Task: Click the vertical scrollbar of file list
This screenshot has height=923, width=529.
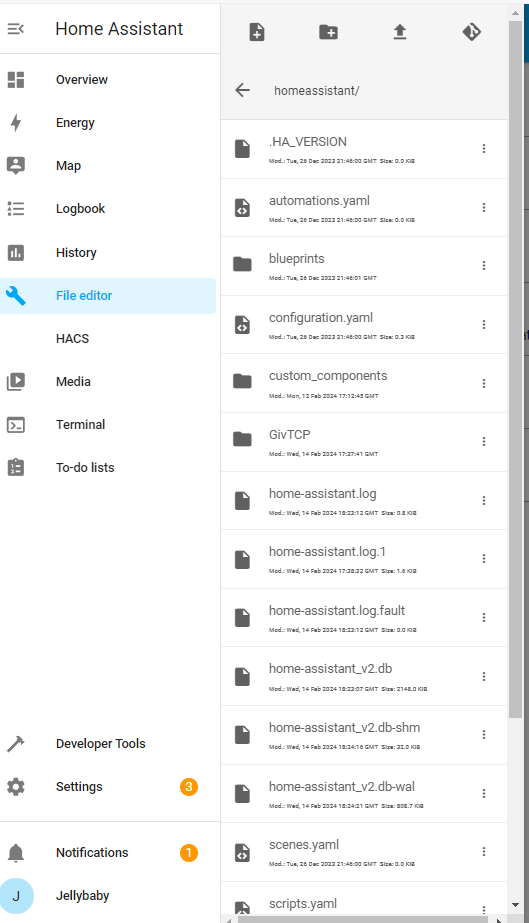Action: pos(515,369)
